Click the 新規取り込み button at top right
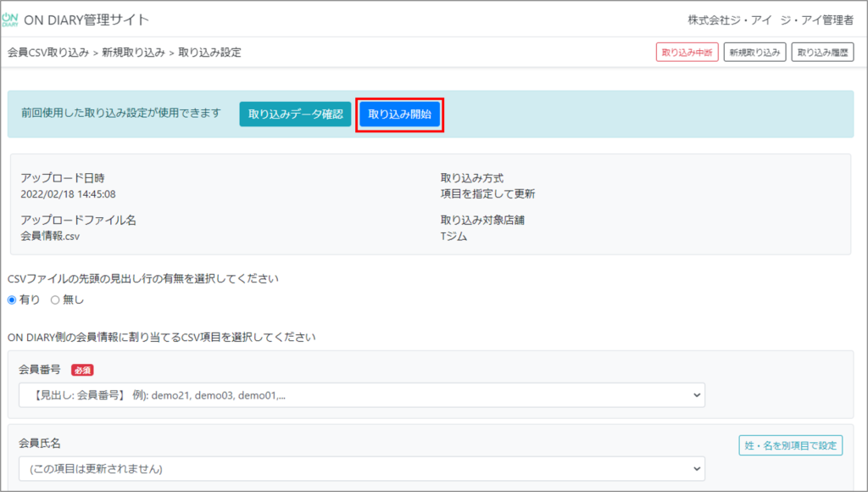 click(x=754, y=53)
